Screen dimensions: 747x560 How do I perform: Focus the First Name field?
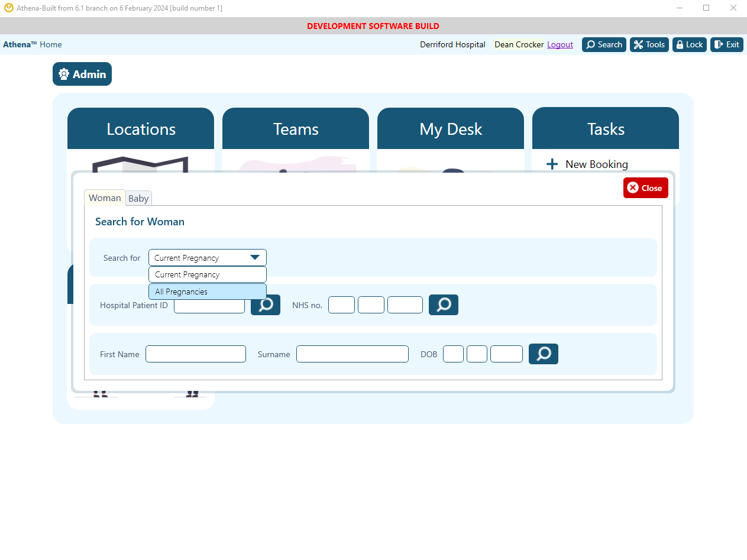[x=196, y=354]
